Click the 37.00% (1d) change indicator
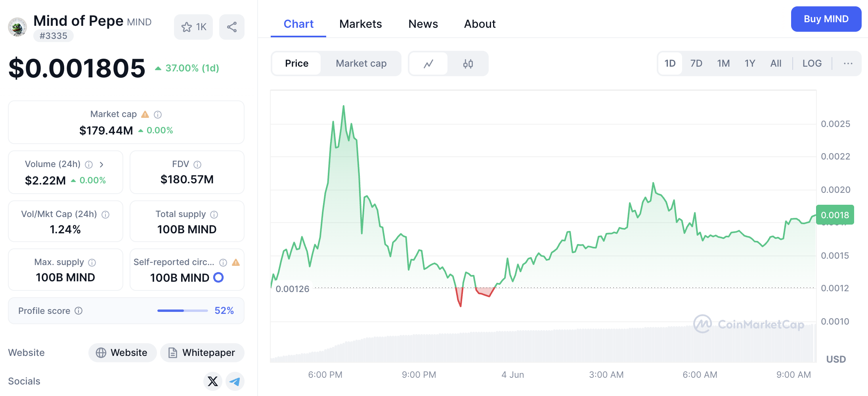The height and width of the screenshot is (396, 868). (x=187, y=68)
